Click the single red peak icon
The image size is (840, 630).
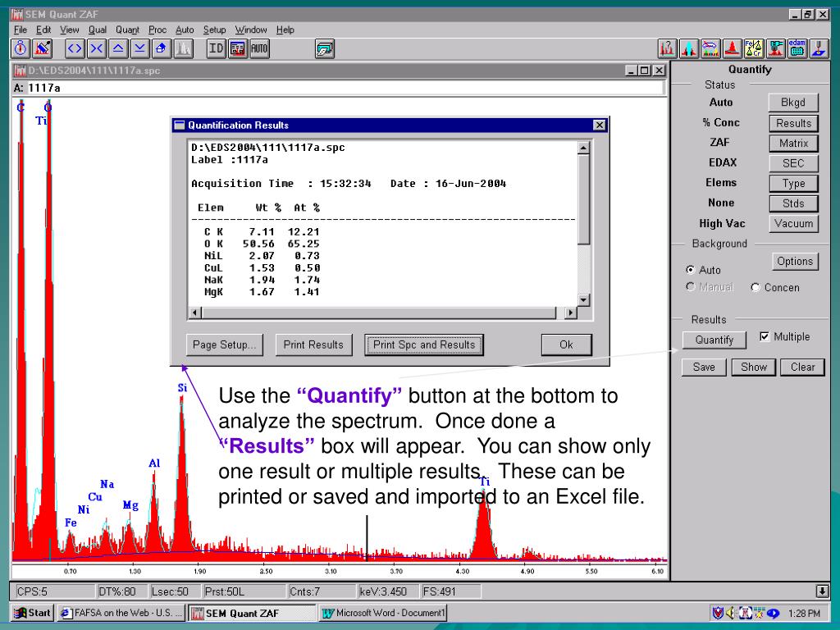tap(732, 48)
